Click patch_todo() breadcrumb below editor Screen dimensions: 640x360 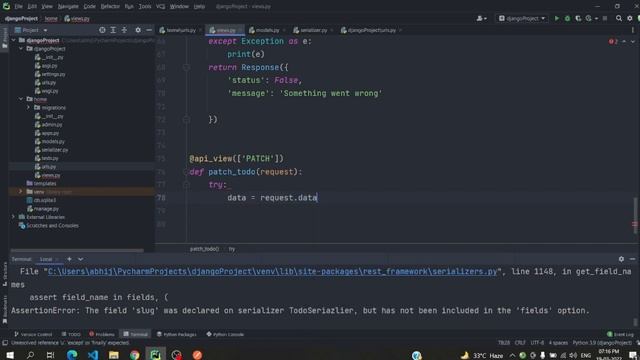tap(204, 249)
